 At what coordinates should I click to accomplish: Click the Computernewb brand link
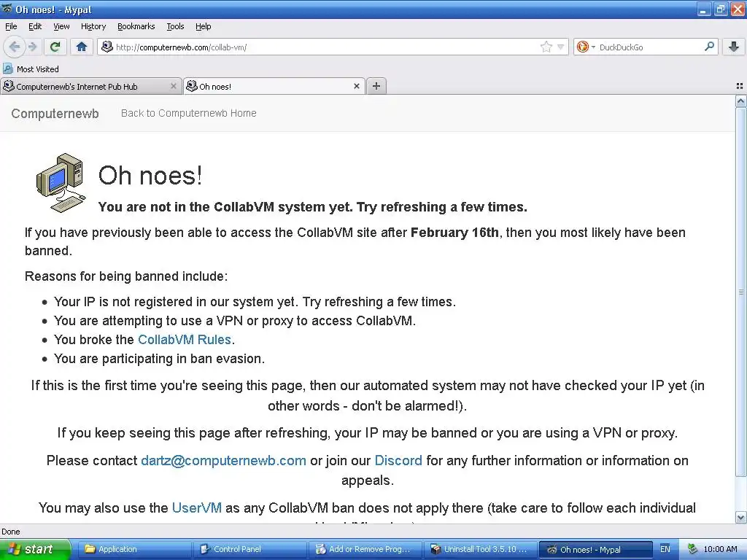[55, 113]
